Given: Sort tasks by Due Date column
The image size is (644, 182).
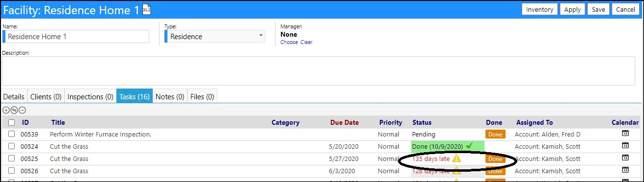Looking at the screenshot, I should [344, 122].
